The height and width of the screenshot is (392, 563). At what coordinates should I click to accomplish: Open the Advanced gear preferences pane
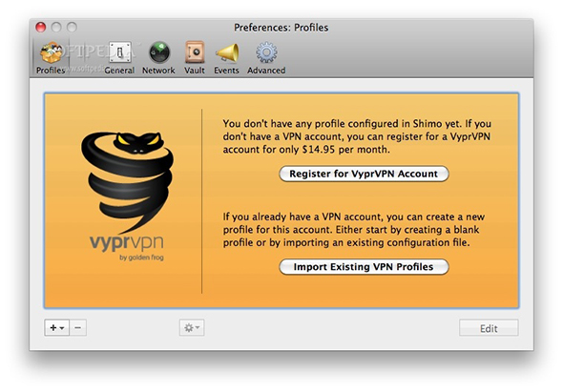point(266,57)
